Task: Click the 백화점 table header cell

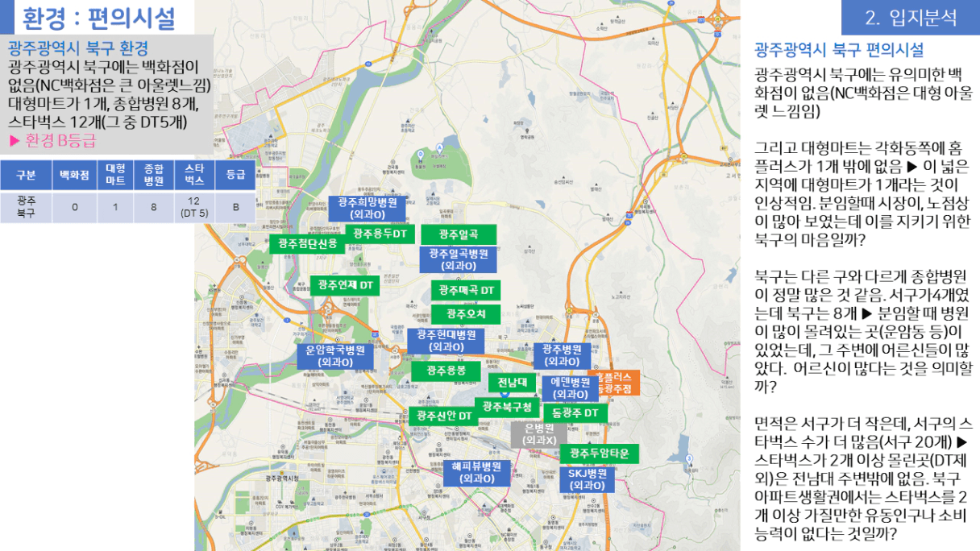Action: tap(75, 175)
